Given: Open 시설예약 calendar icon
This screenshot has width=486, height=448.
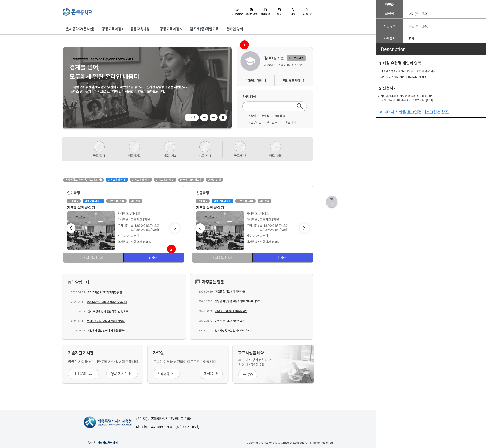Looking at the screenshot, I should (x=265, y=10).
